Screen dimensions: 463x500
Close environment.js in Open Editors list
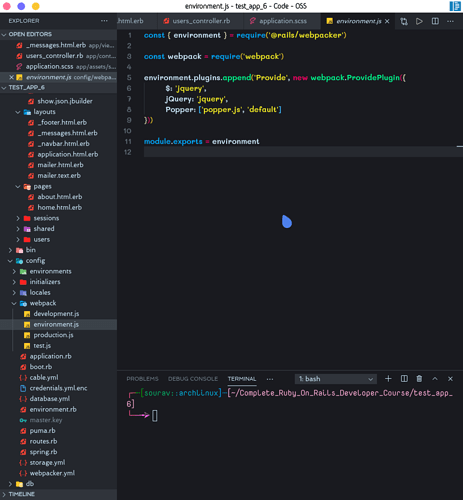[11, 77]
